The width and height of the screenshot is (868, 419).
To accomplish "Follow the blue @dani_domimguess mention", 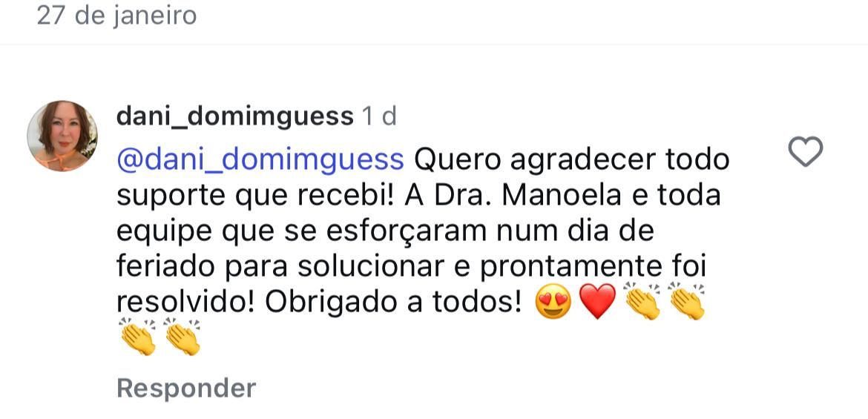I will tap(260, 159).
